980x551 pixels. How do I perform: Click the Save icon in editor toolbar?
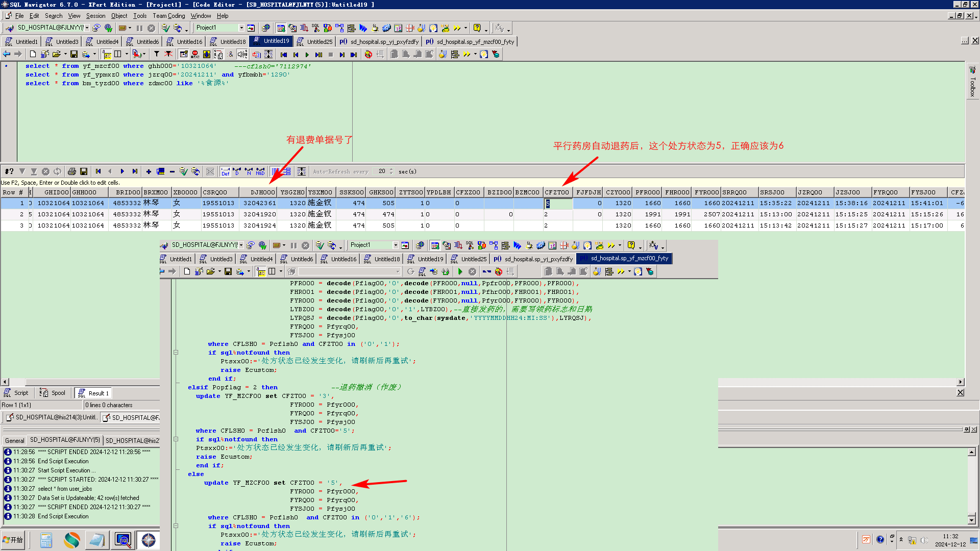[x=74, y=54]
